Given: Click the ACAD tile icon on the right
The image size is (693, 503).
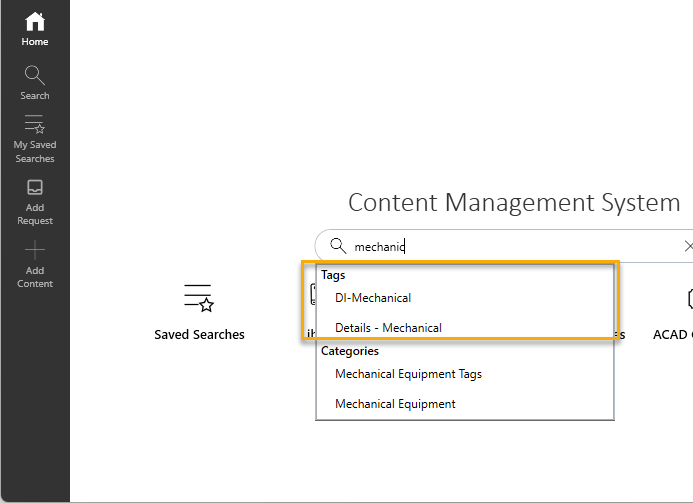Looking at the screenshot, I should click(x=688, y=298).
